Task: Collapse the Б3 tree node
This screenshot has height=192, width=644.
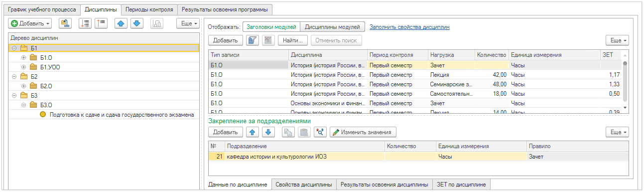Action: 14,96
